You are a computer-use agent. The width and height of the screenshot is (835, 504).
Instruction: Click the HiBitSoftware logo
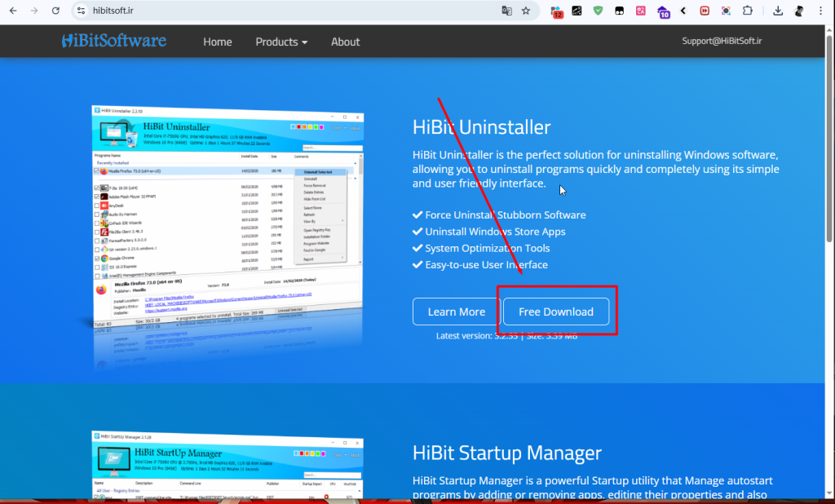114,41
